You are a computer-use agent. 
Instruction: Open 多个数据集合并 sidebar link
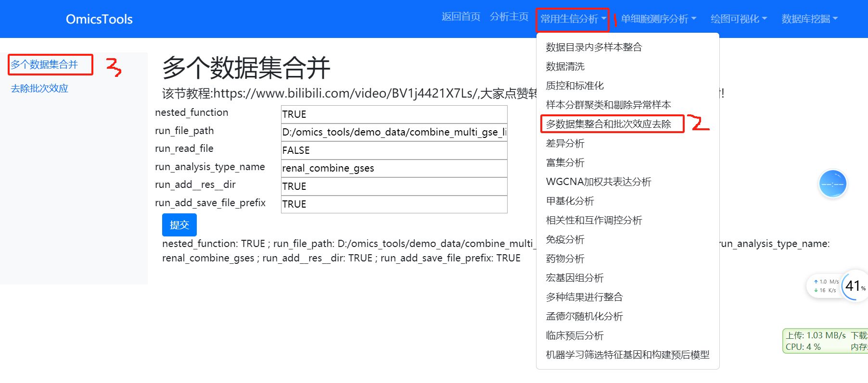point(44,64)
